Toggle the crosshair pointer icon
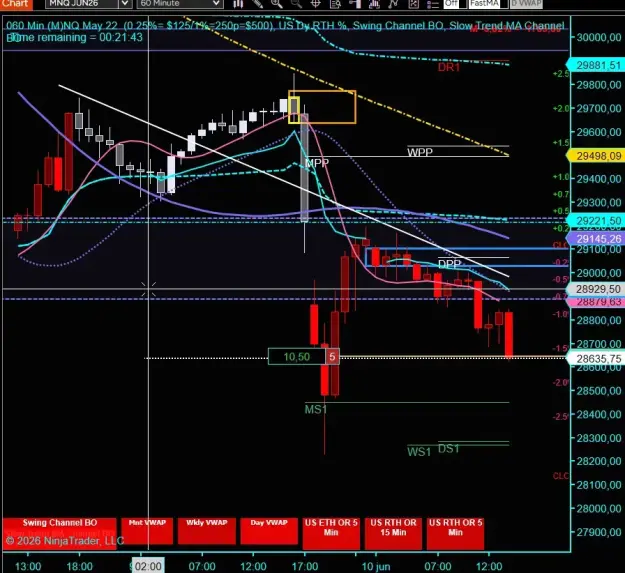Viewport: 625px width, 573px height. 315,4
